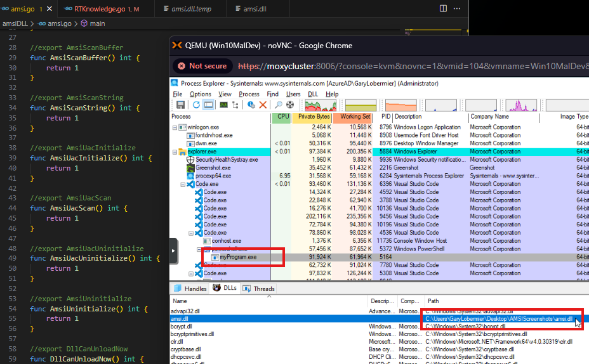
Task: Open VS Code editor More Actions ellipsis
Action: pyautogui.click(x=457, y=8)
